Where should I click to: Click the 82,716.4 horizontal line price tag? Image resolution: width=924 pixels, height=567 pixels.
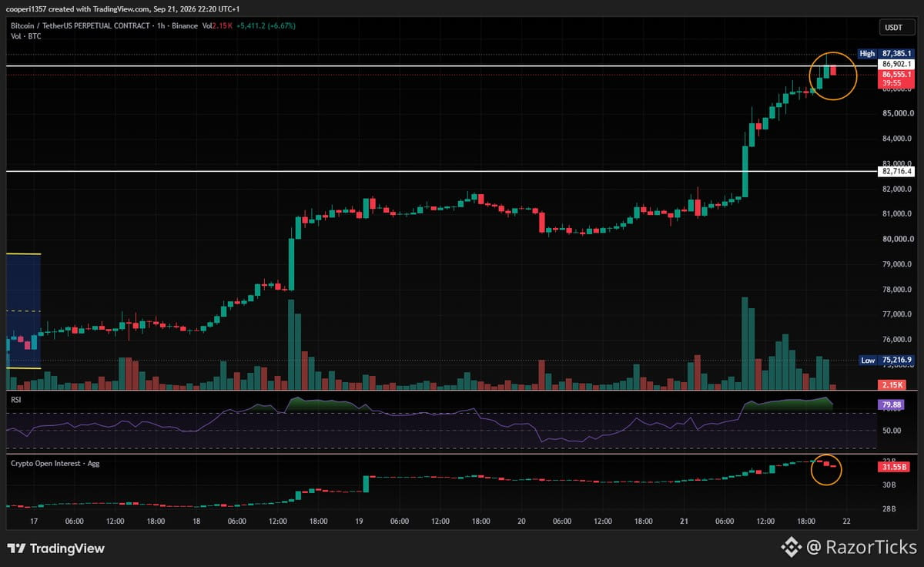(897, 171)
